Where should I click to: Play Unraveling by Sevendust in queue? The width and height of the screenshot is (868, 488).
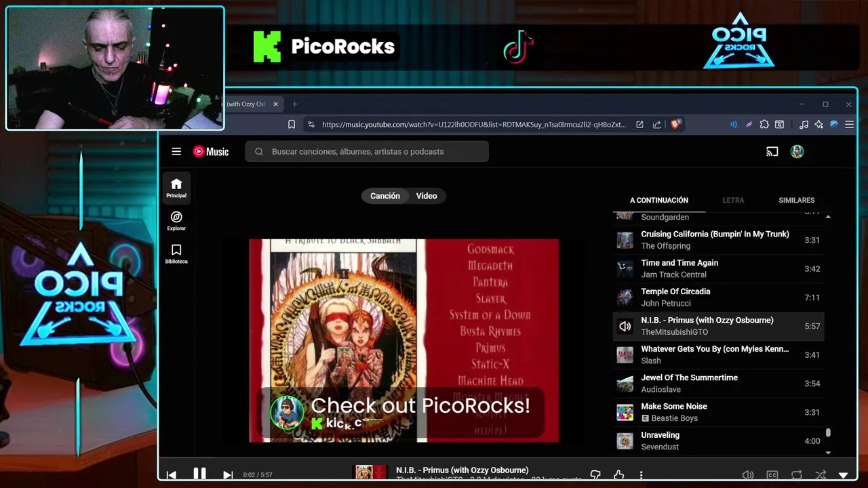[x=719, y=441]
